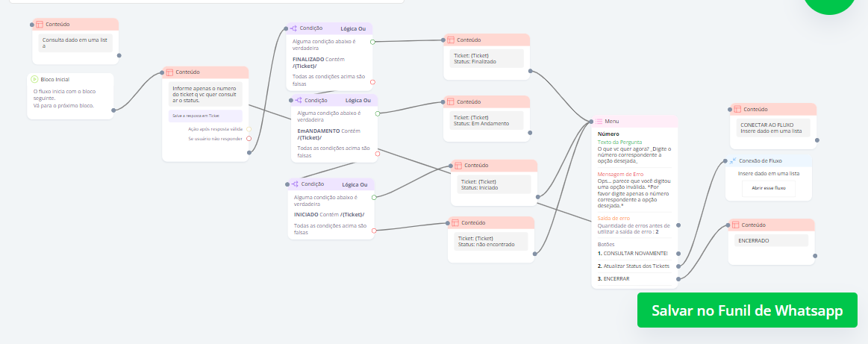Select the red false-output port of INICIADO condition

click(373, 229)
